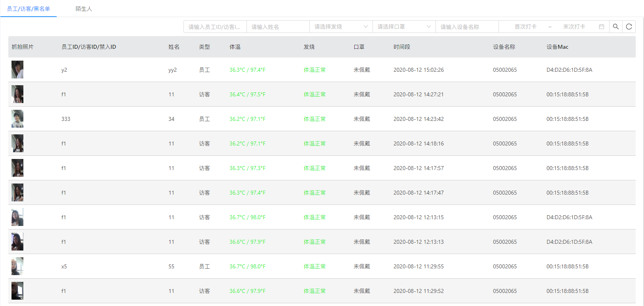
Task: Open captured photo for ID 333
Action: 17,119
